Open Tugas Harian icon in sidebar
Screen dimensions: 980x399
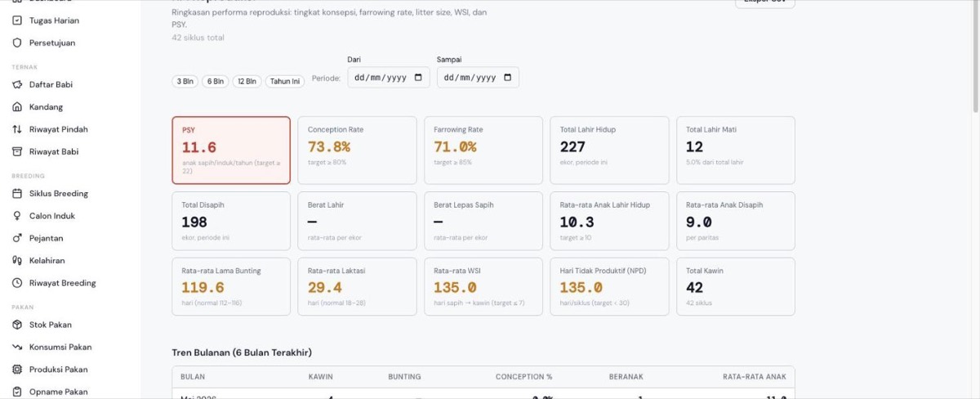17,20
